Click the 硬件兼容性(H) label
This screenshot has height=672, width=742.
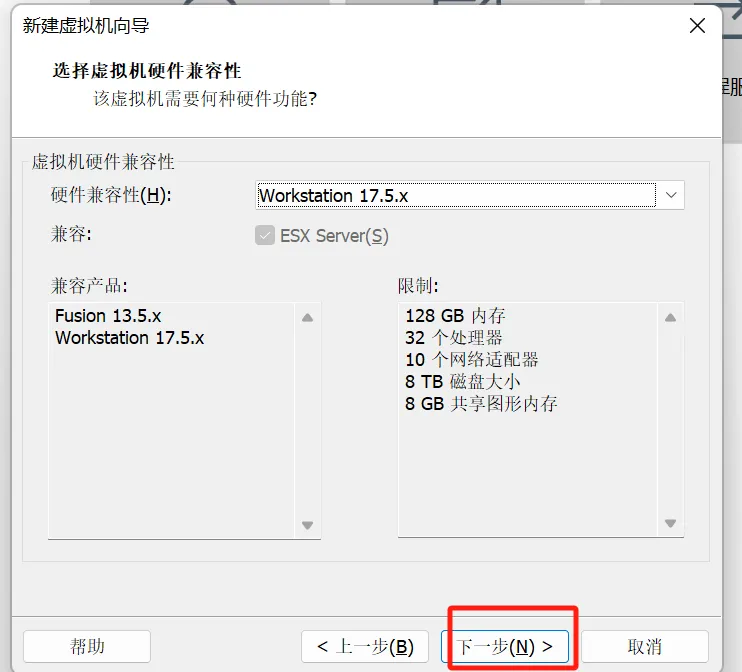click(111, 195)
